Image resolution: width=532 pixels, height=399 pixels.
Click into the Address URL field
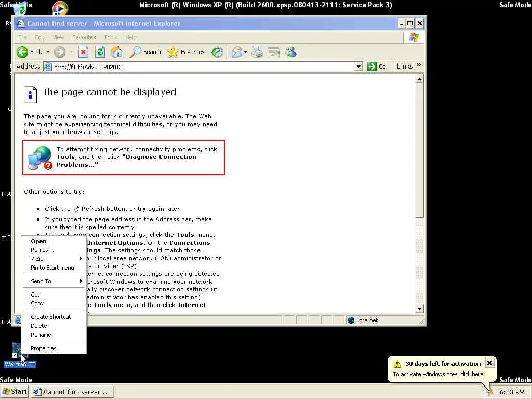click(204, 66)
